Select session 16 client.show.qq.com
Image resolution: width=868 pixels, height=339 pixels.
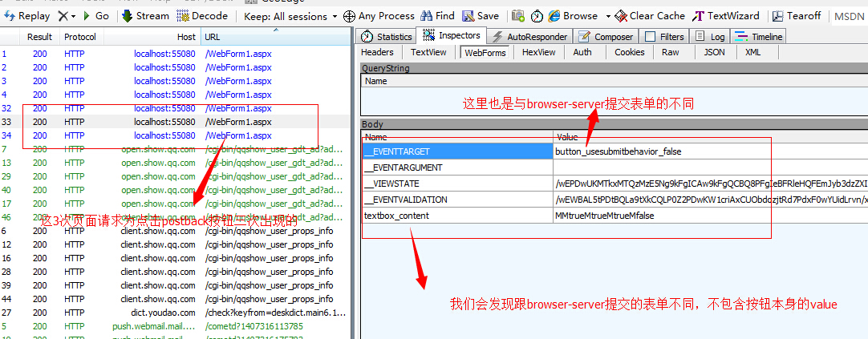click(x=174, y=258)
